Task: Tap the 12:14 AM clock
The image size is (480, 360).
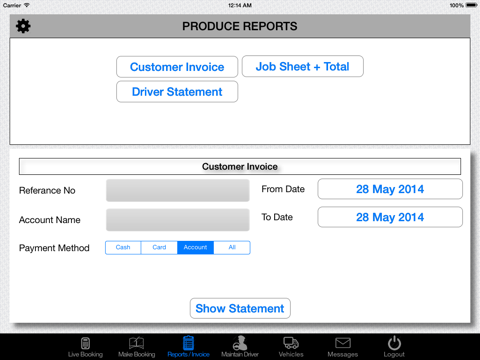Action: pyautogui.click(x=240, y=5)
